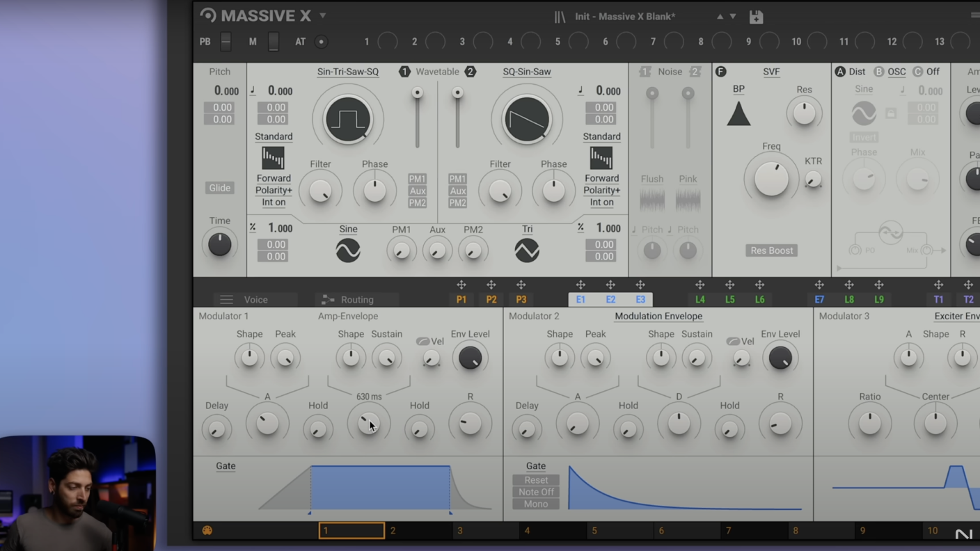Screen dimensions: 980x551
Task: Open the preset browser icon beside the preset name
Action: (560, 17)
